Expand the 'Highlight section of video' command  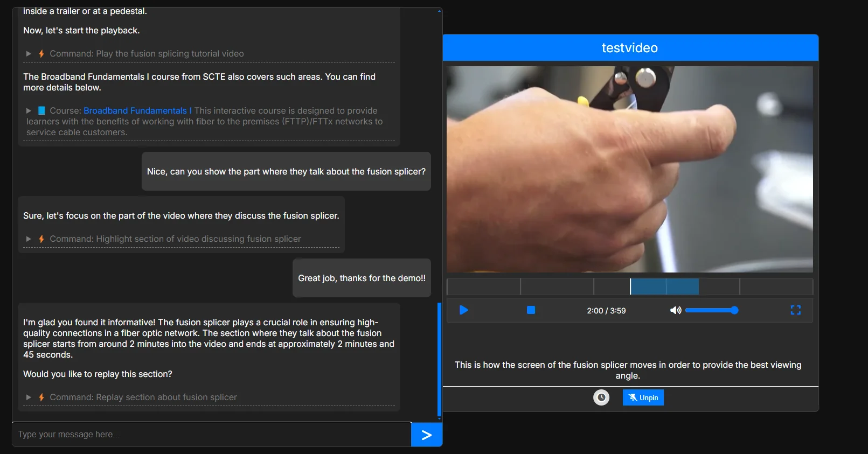point(29,239)
